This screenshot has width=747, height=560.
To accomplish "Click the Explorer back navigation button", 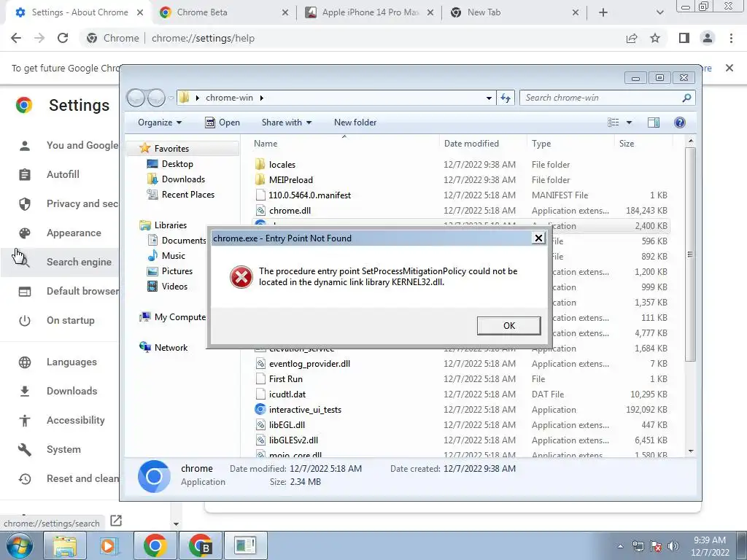I will [x=136, y=98].
